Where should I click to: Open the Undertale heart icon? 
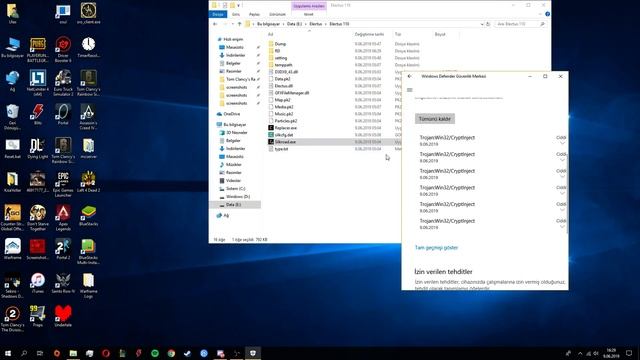point(63,316)
